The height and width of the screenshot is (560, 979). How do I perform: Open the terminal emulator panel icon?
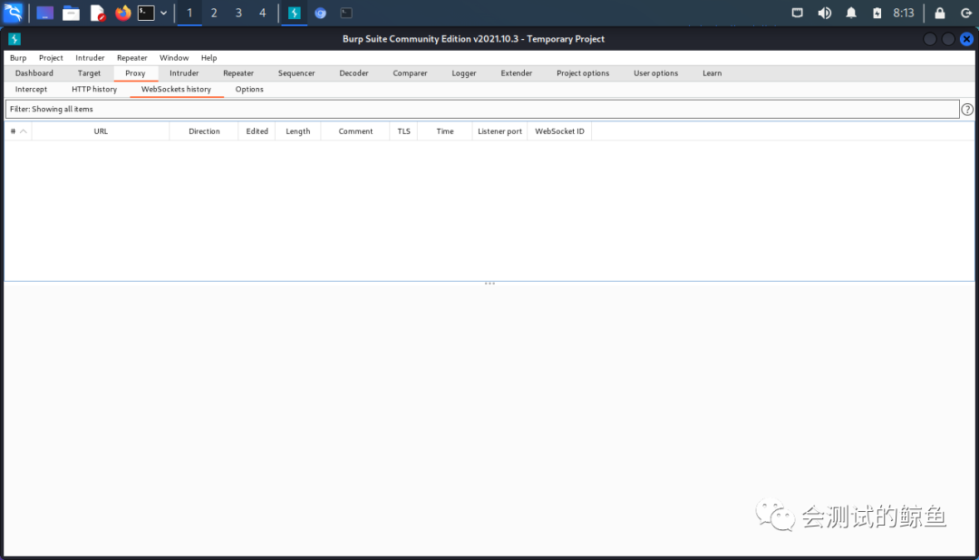coord(146,13)
